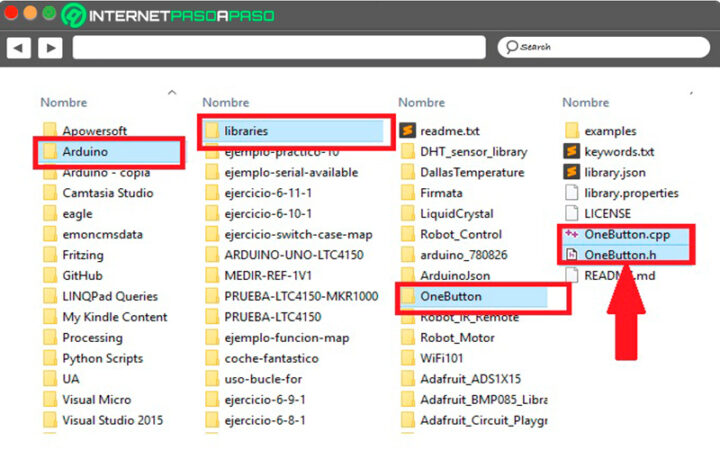Open the OneButton.cpp source file
Screen dimensions: 720x450
[x=624, y=234]
